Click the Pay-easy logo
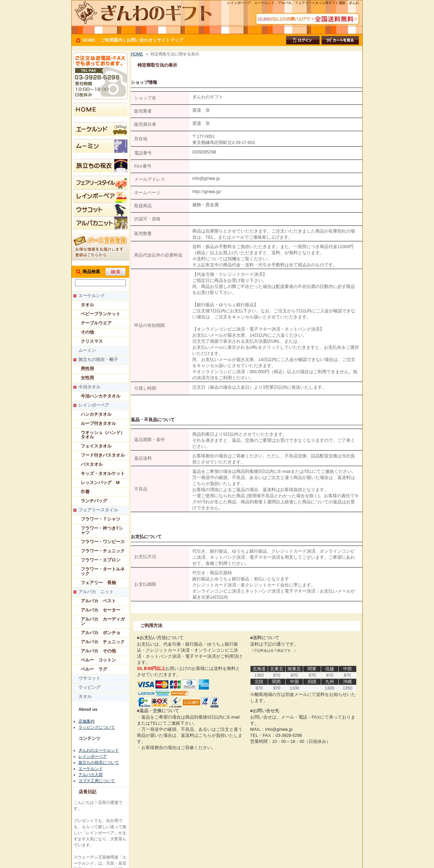Viewport: 434px width, 868px height. 144,702
